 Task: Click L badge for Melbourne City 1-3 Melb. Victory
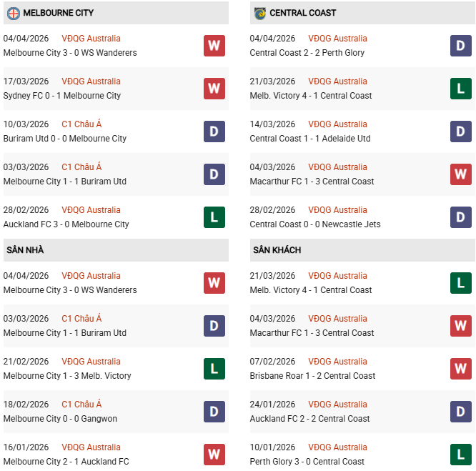click(214, 369)
